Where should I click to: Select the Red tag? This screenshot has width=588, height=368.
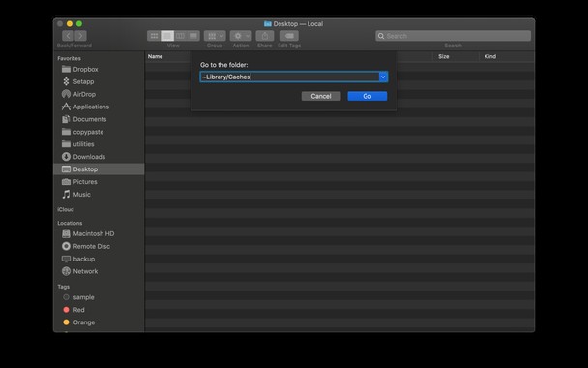[99, 310]
